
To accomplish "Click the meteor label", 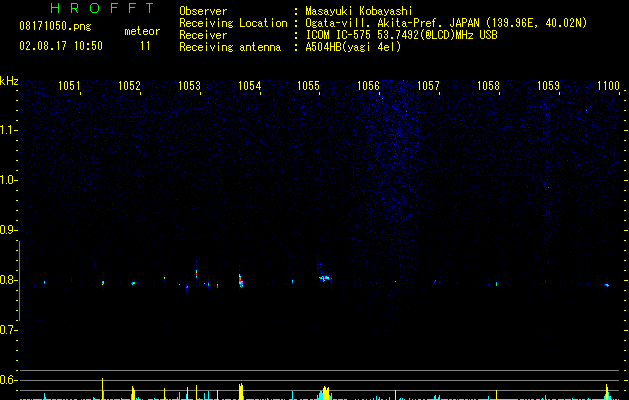I will pyautogui.click(x=142, y=31).
